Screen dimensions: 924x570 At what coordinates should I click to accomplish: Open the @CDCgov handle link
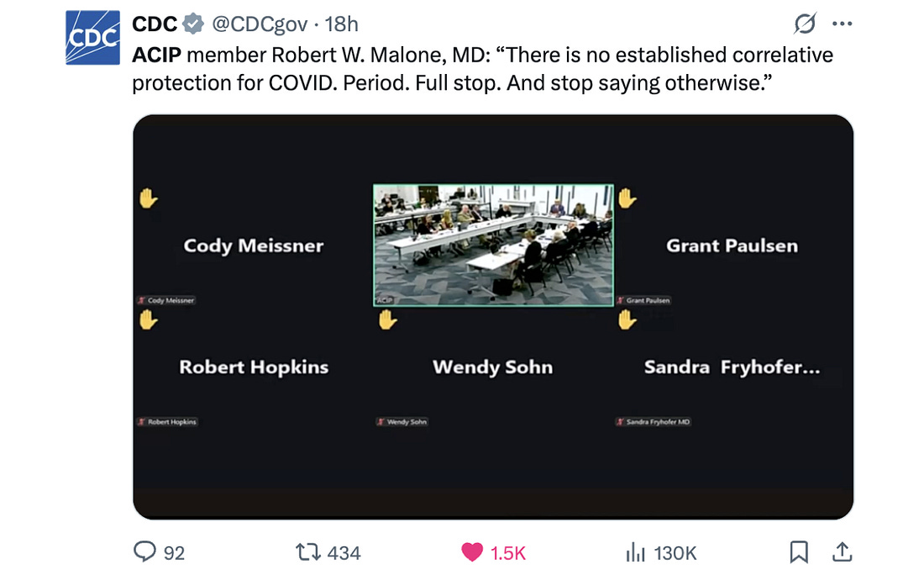pyautogui.click(x=259, y=24)
